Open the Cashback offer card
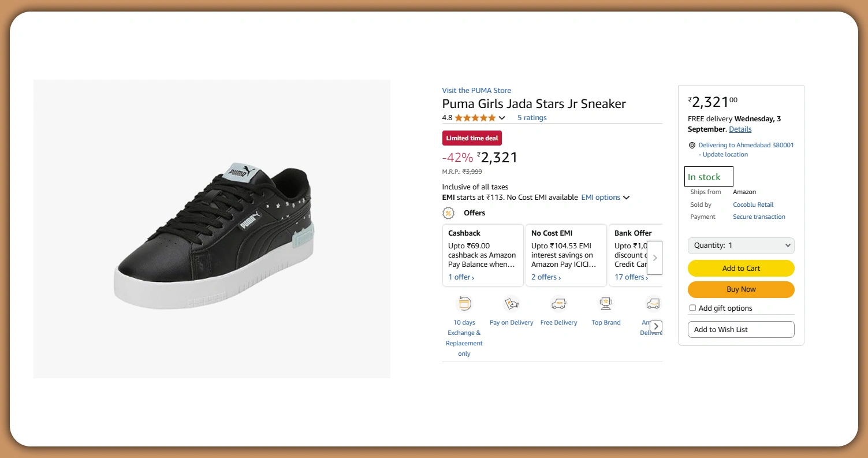The height and width of the screenshot is (458, 868). click(483, 255)
